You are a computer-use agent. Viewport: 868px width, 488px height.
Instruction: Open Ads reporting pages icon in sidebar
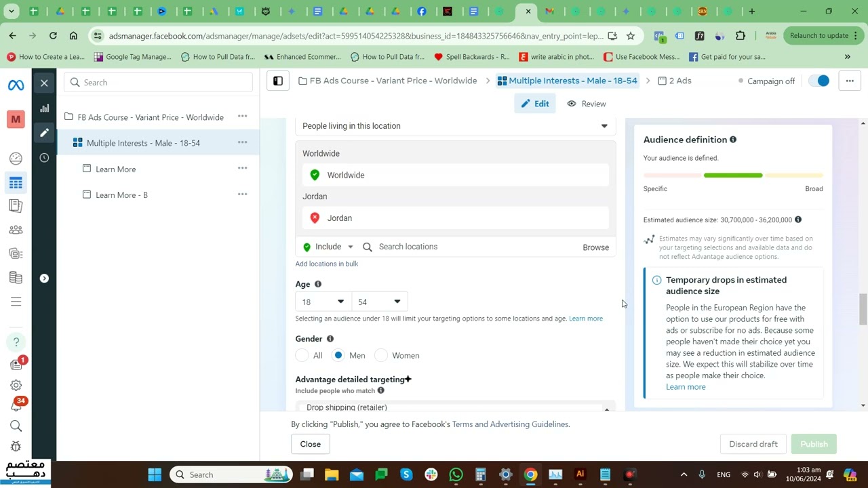coord(16,206)
